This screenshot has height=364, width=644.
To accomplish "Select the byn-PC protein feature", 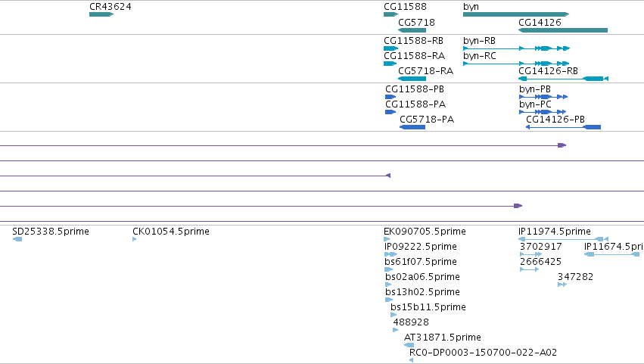I will tap(542, 112).
